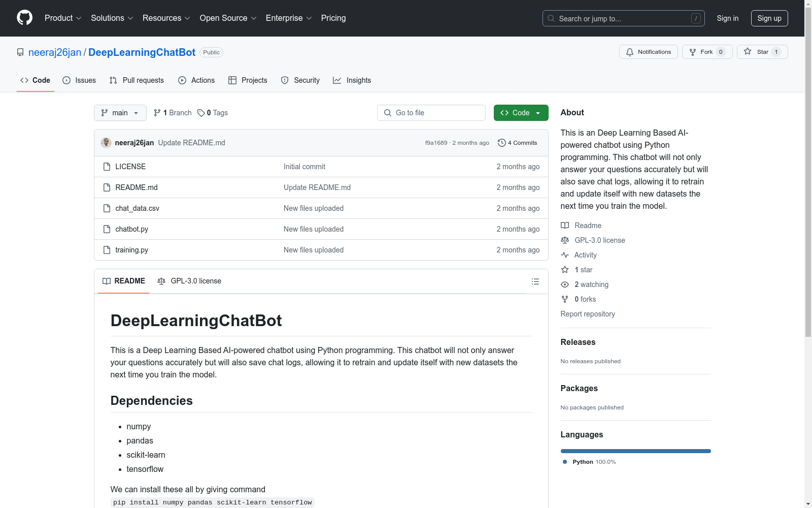Open the README outline list icon
Viewport: 812px width, 508px height.
[535, 281]
